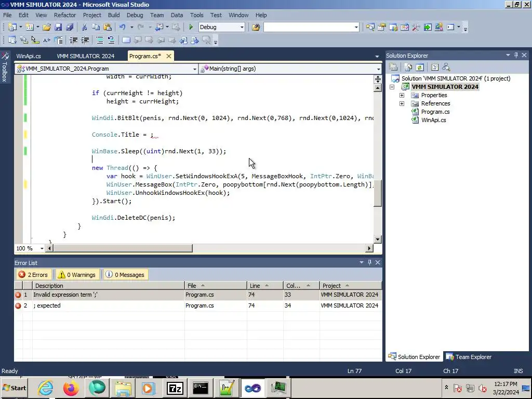Comment out the selected lines icon
532x399 pixels.
click(x=100, y=41)
